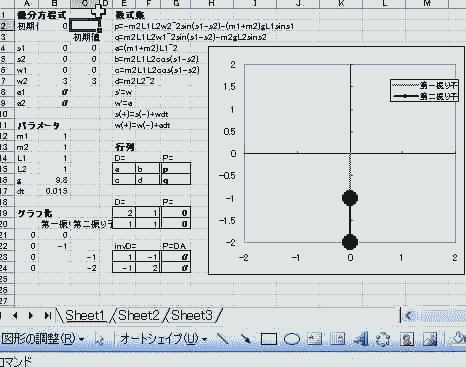466x367 pixels.
Task: Click the horizontal scrollbar left arrow
Action: (409, 315)
